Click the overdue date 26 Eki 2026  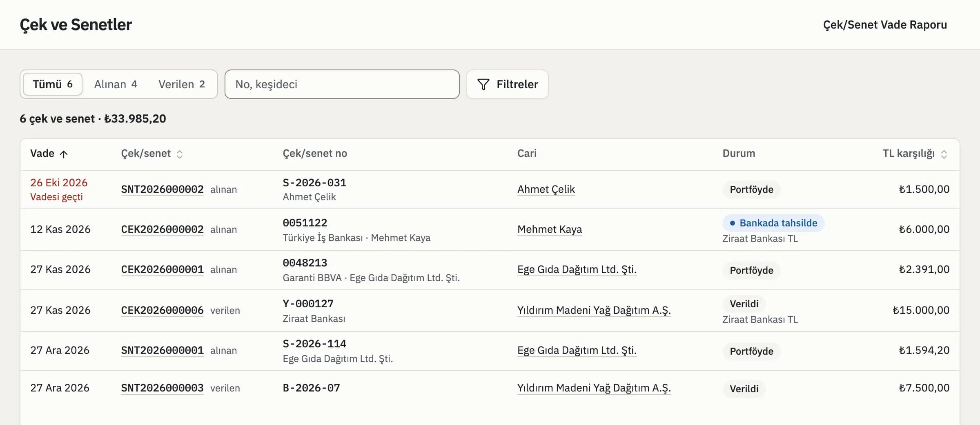coord(59,183)
